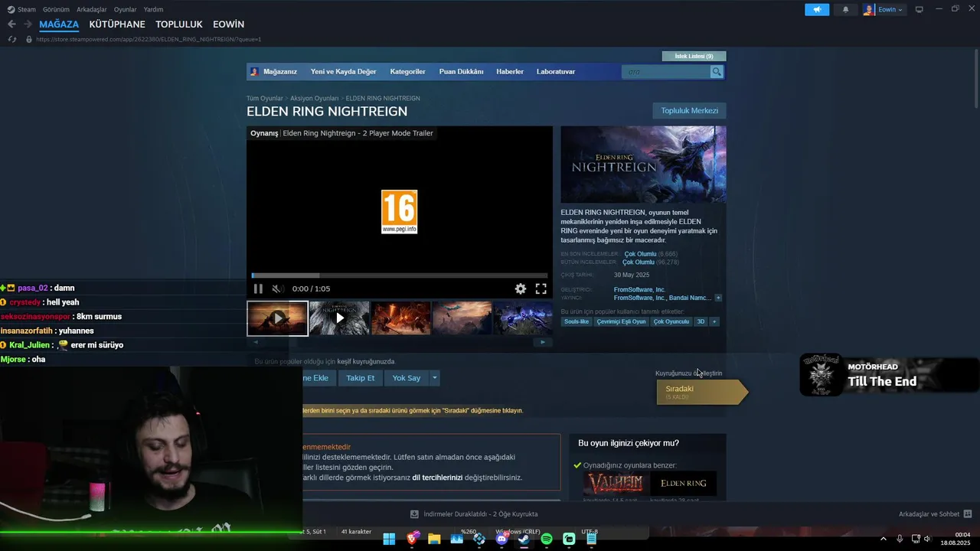
Task: Open the Tüm Oyunlar breadcrumb link
Action: coord(264,98)
